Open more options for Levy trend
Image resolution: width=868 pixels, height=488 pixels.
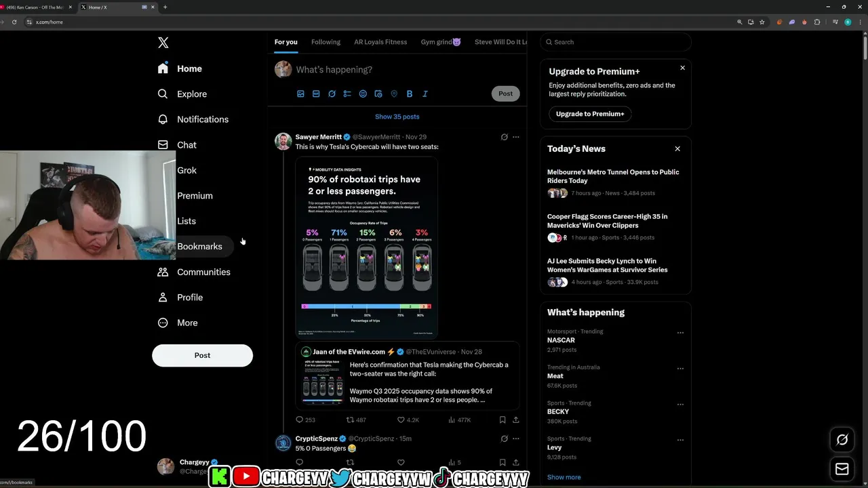point(680,440)
